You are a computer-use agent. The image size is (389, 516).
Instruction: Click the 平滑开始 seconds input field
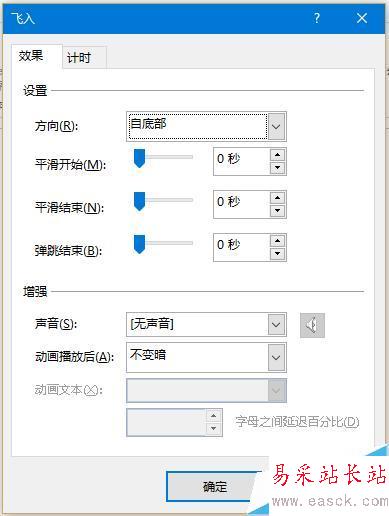(242, 162)
